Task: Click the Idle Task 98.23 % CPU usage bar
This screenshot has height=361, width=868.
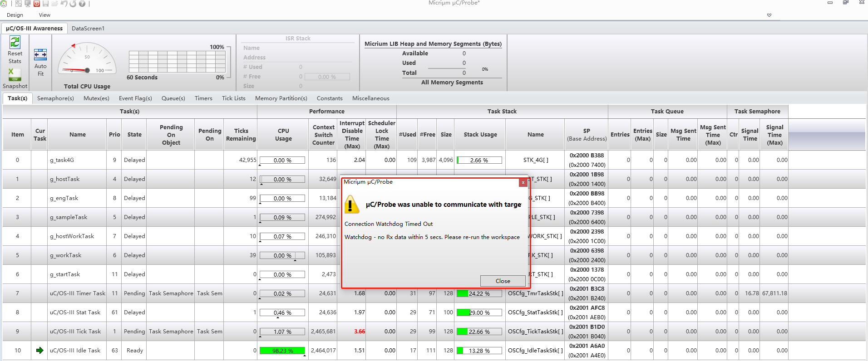Action: [282, 351]
